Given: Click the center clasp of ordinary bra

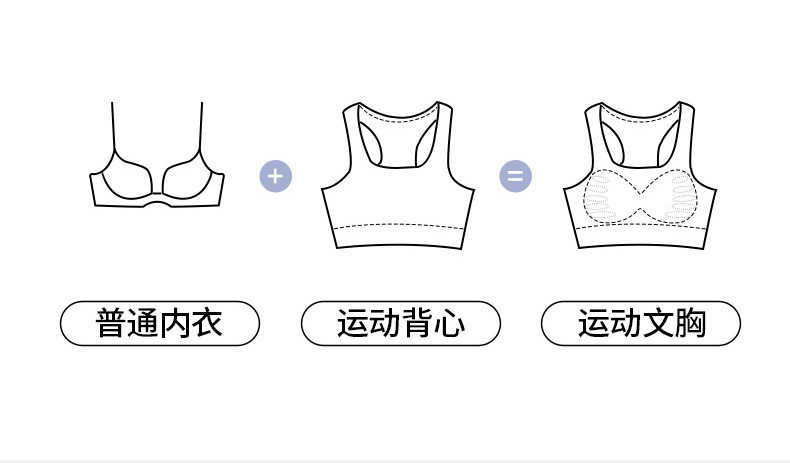Looking at the screenshot, I should [157, 194].
